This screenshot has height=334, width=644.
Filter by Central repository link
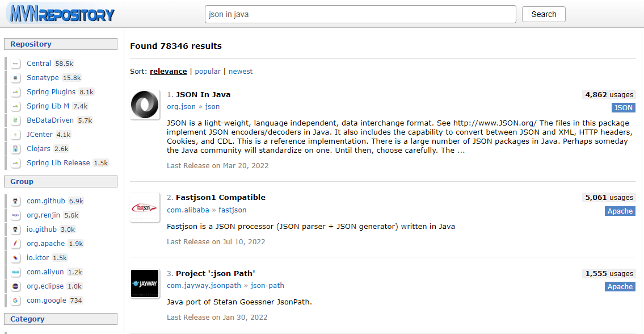(x=39, y=64)
